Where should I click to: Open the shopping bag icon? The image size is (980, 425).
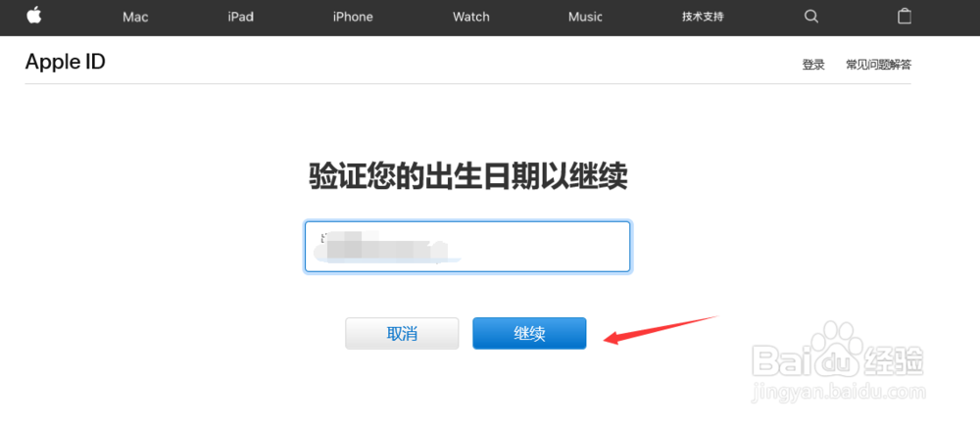click(x=905, y=17)
